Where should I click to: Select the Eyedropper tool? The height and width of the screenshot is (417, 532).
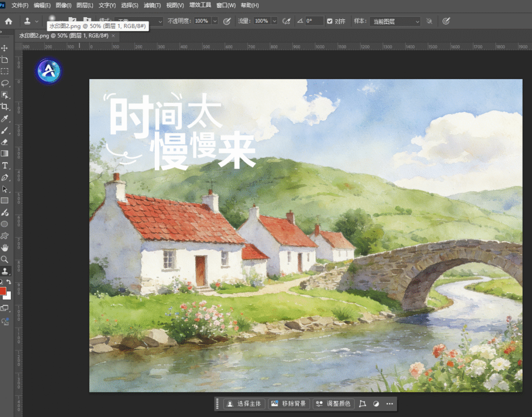point(4,119)
